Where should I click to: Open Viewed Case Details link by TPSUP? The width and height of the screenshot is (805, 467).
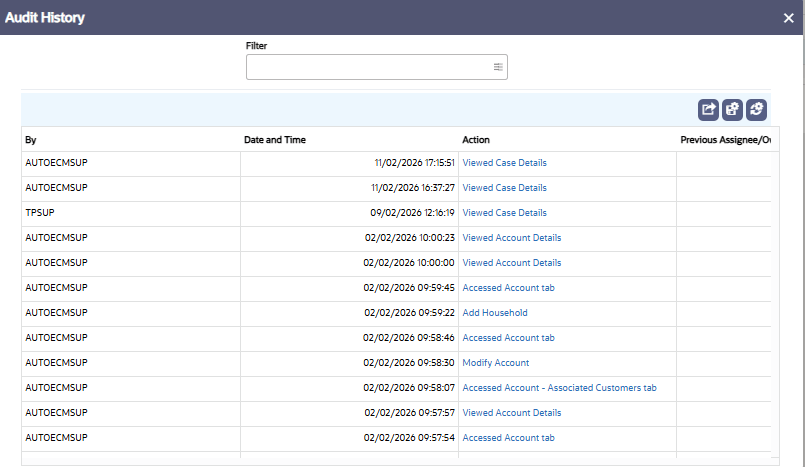point(504,212)
